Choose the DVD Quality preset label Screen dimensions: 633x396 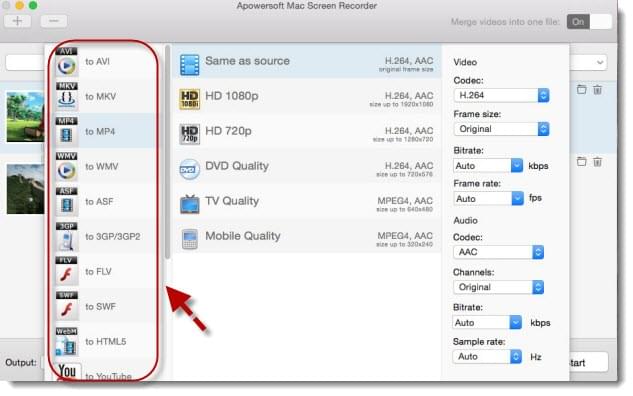tap(237, 166)
